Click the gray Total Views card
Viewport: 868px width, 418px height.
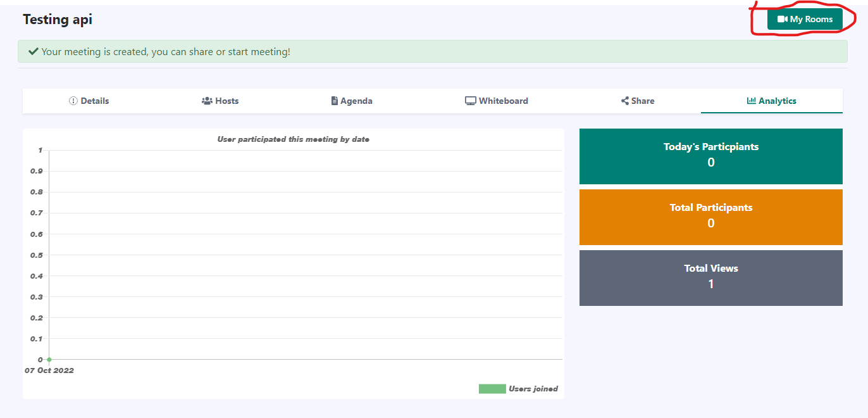(710, 277)
